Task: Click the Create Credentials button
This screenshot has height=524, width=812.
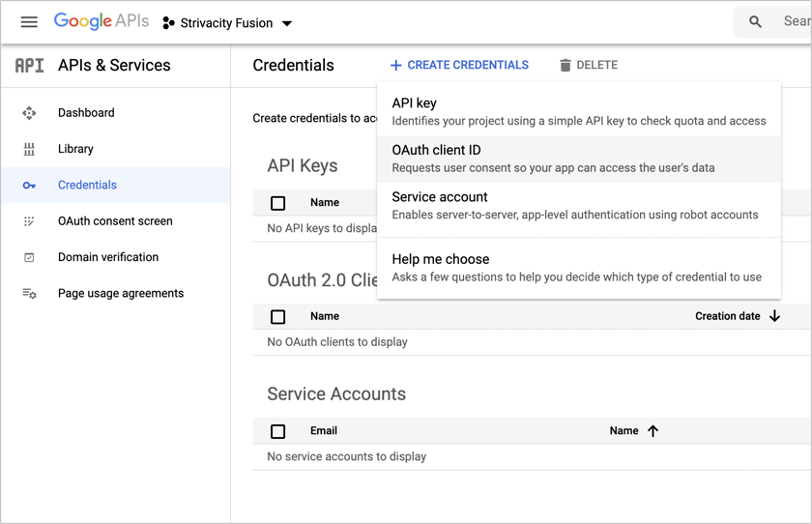Action: tap(459, 66)
